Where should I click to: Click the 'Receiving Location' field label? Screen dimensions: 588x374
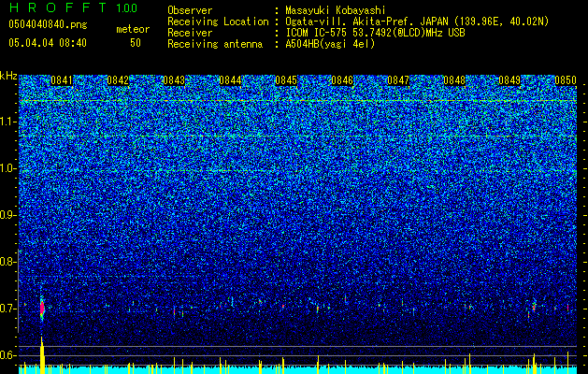[x=218, y=22]
